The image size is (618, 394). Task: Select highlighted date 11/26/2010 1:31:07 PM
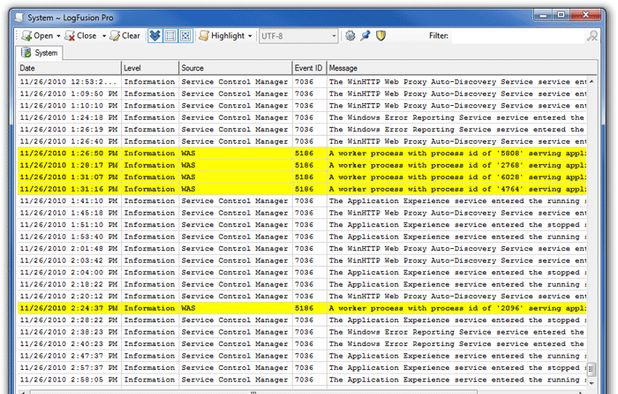click(69, 177)
